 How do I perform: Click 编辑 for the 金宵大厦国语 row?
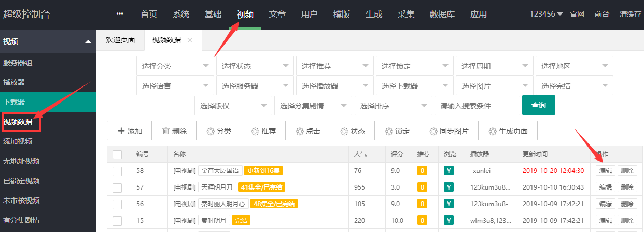605,171
